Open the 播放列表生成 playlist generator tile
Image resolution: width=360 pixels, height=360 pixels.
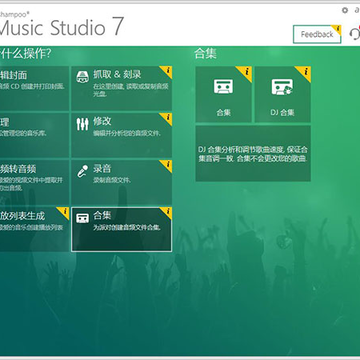34,229
